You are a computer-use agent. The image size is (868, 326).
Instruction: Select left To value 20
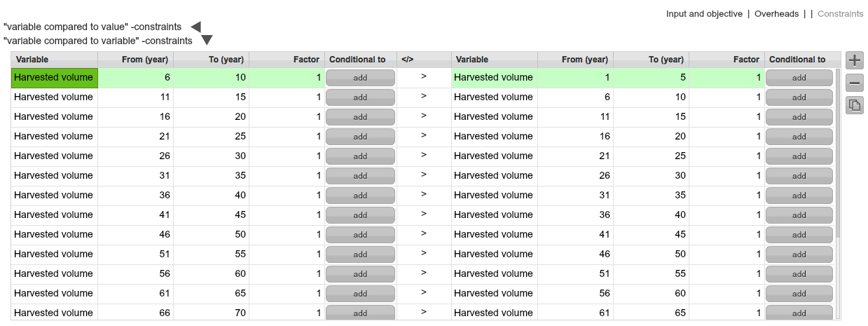pos(212,117)
